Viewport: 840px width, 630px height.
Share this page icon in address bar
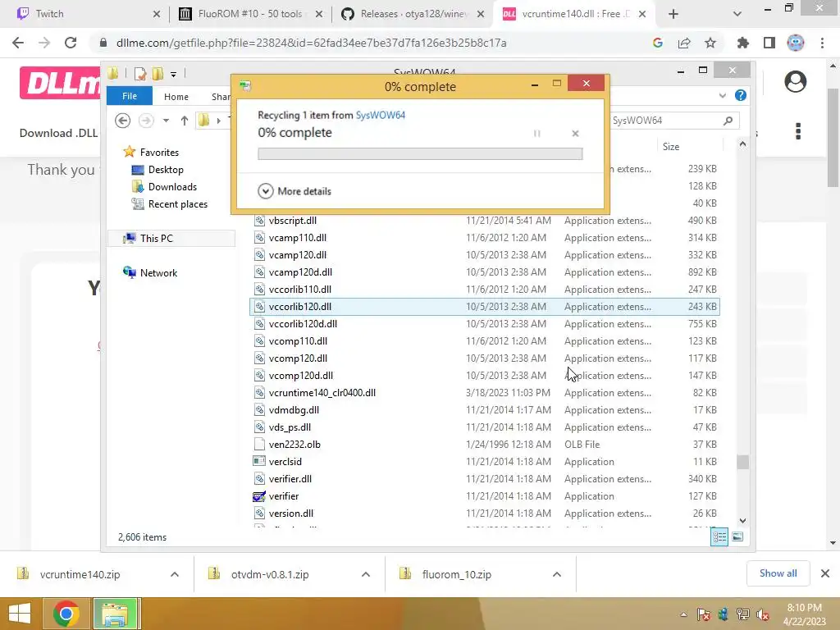[x=684, y=43]
